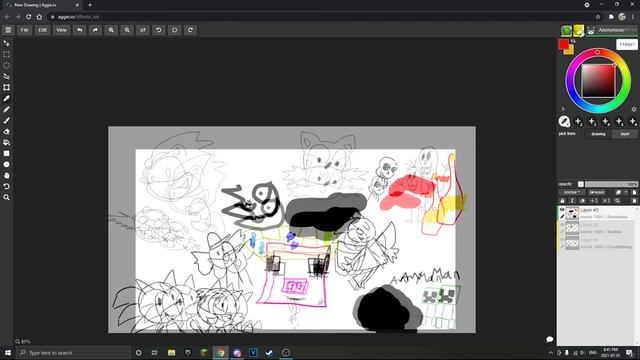Click the zoom out magnifier button
Screen dimensions: 640x360
[127, 30]
